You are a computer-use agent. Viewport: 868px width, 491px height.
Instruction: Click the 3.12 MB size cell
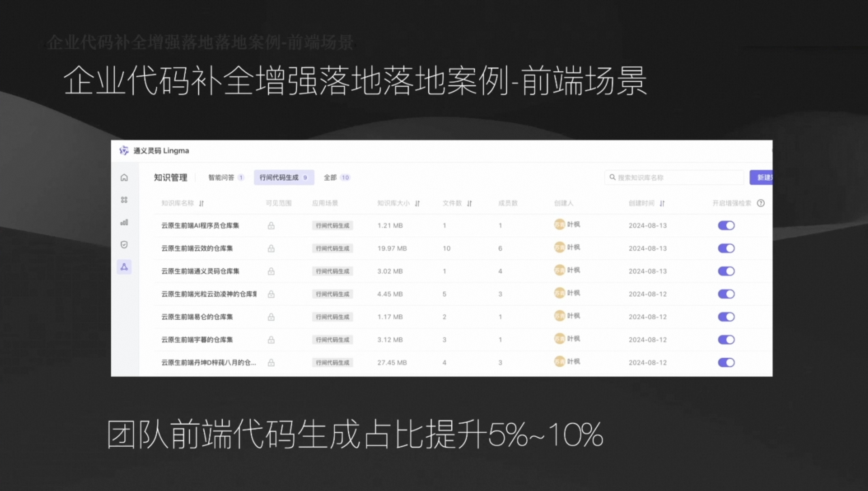tap(390, 339)
